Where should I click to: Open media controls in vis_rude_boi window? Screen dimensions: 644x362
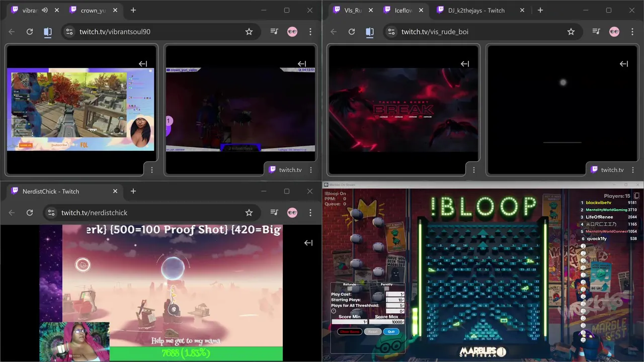[x=596, y=32]
